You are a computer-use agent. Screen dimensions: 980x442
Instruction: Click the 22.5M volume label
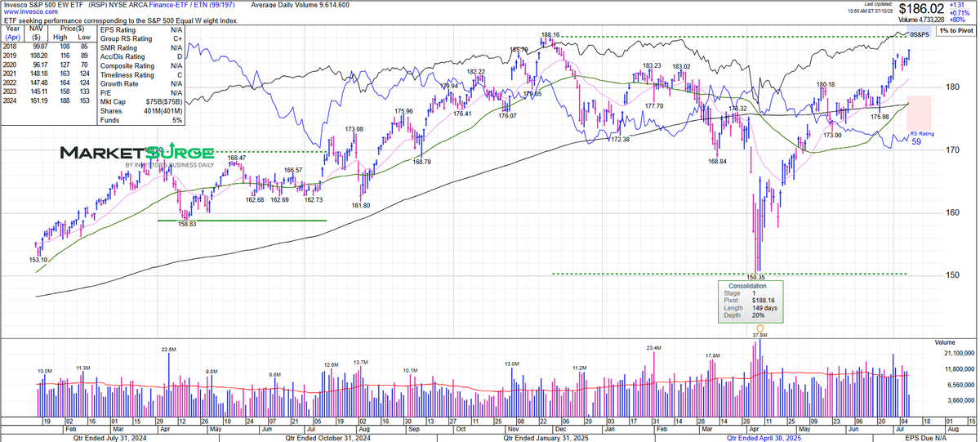tap(168, 349)
